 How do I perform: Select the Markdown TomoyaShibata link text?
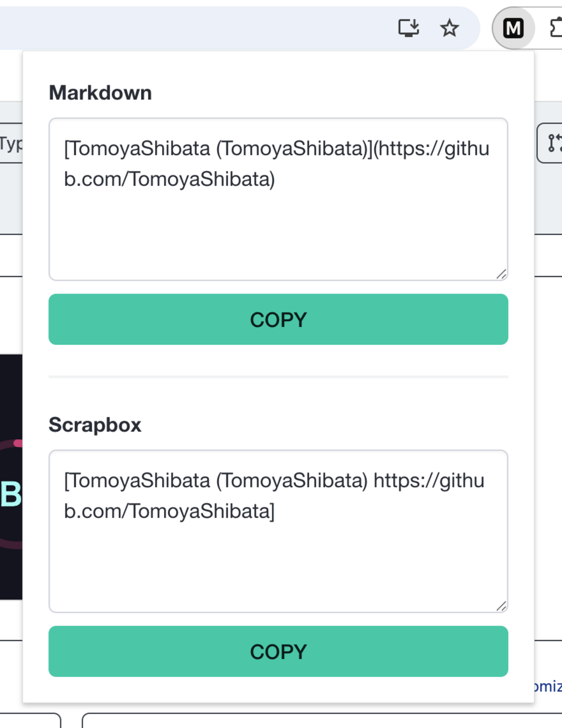click(277, 162)
